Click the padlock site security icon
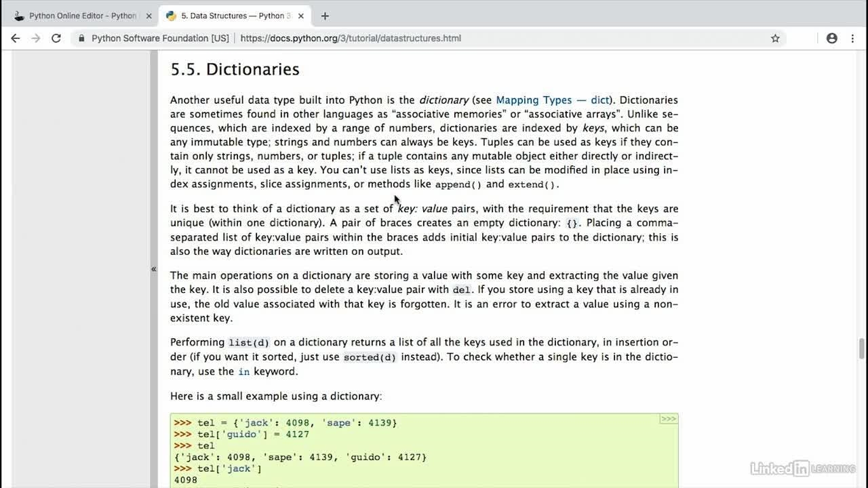This screenshot has height=488, width=868. [x=82, y=39]
